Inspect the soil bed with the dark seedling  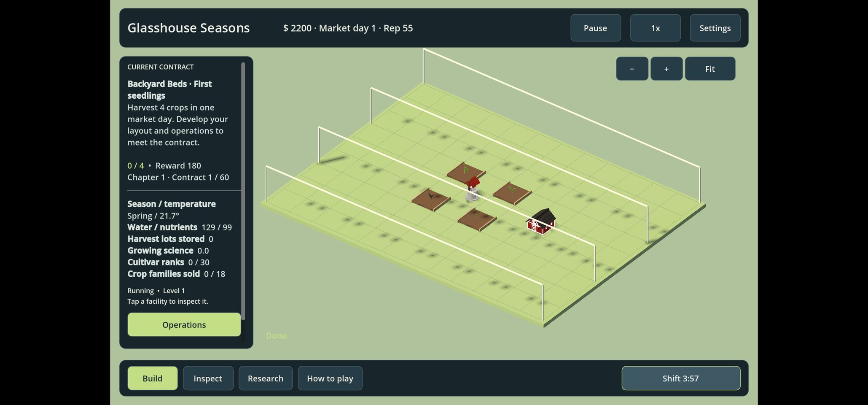click(x=431, y=200)
